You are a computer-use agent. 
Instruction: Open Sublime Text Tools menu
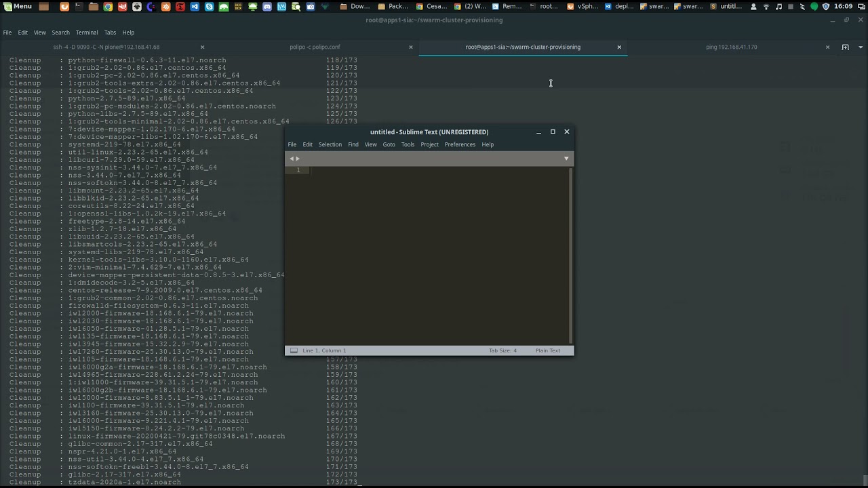(408, 144)
